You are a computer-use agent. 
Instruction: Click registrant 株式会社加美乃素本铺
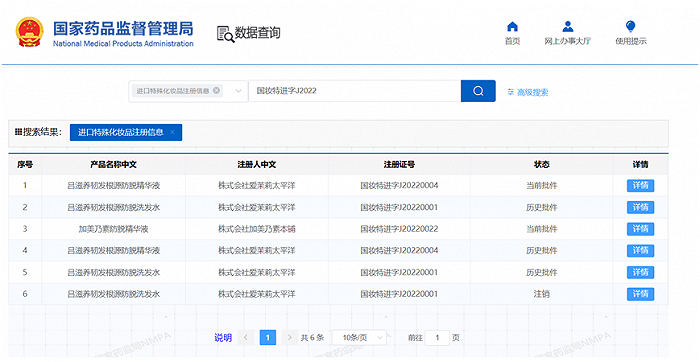tap(257, 229)
